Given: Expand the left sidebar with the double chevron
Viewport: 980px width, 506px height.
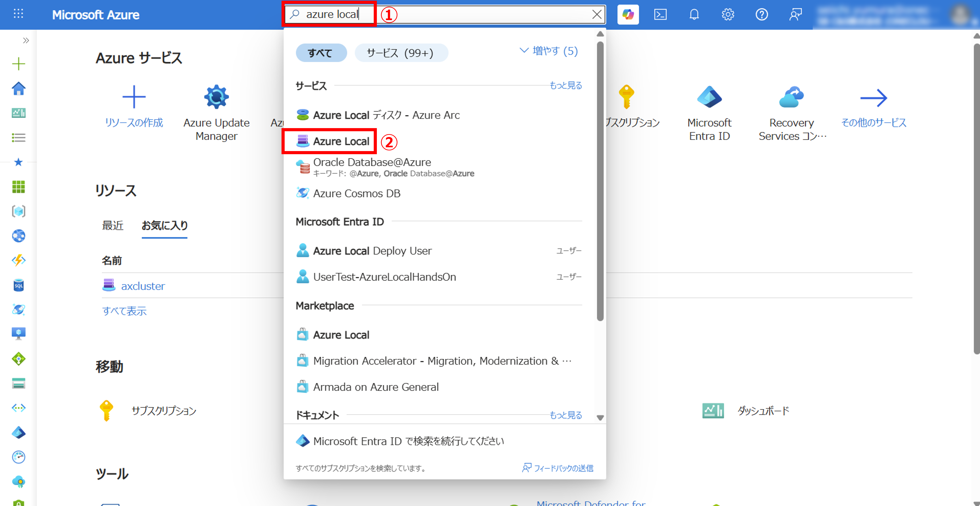Looking at the screenshot, I should (x=25, y=40).
